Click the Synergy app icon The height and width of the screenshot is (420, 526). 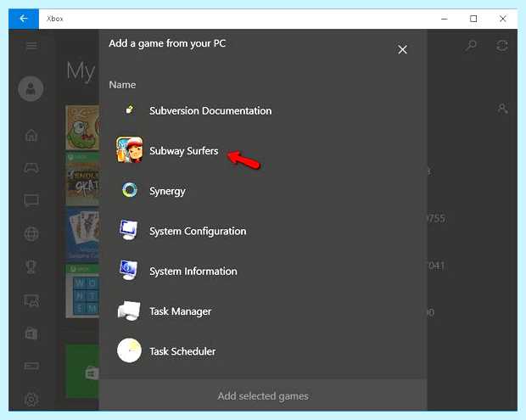[130, 190]
